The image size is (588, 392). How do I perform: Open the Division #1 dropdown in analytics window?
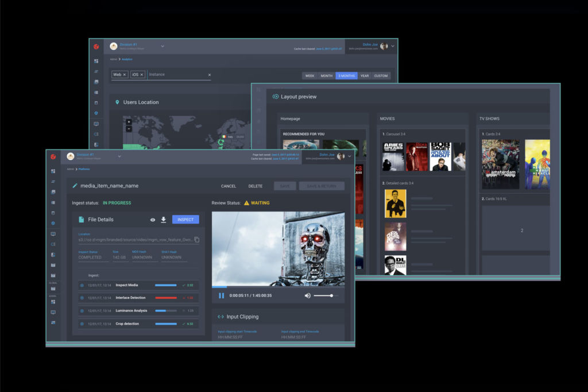[163, 46]
